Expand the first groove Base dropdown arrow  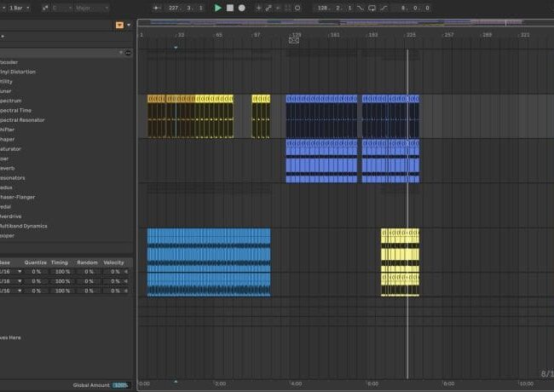pyautogui.click(x=20, y=271)
